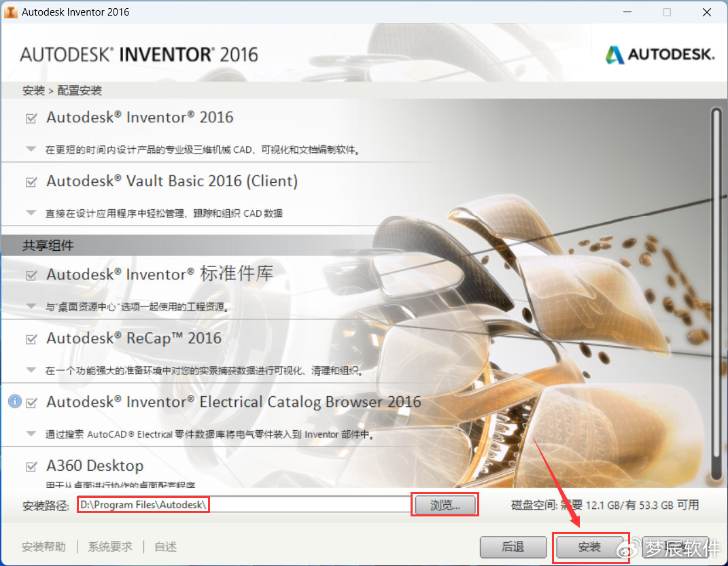Click the 后退 back button
The image size is (728, 566).
click(x=513, y=547)
